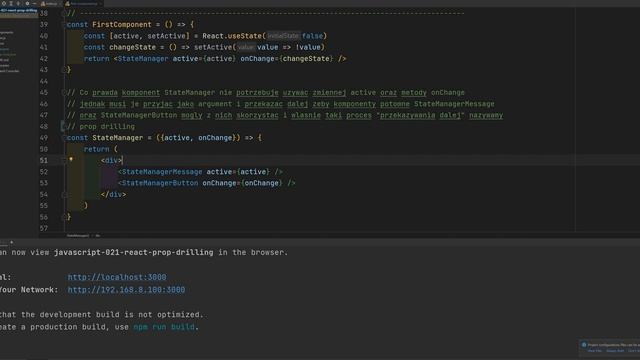Collapse the comment block at line 45
Viewport: 640px width, 360px height.
(63, 93)
